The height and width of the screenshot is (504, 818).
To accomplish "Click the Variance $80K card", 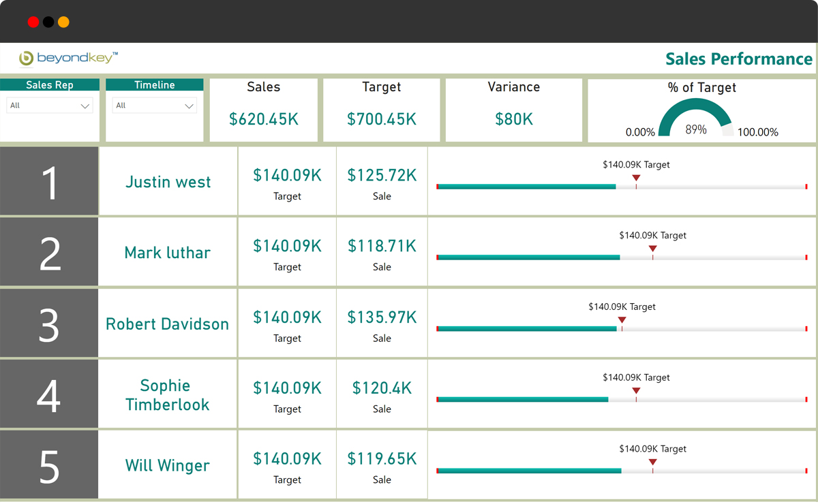I will click(x=514, y=110).
